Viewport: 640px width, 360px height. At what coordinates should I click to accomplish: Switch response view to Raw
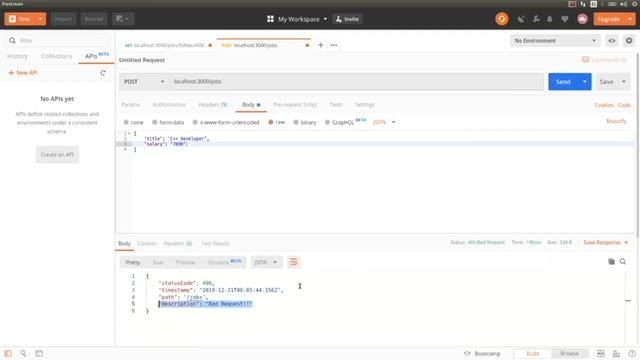(158, 262)
